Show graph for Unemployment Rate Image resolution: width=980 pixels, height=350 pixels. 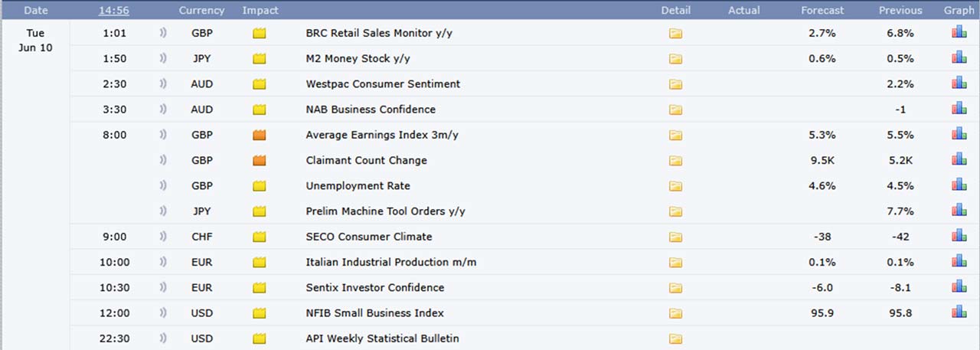click(x=959, y=185)
